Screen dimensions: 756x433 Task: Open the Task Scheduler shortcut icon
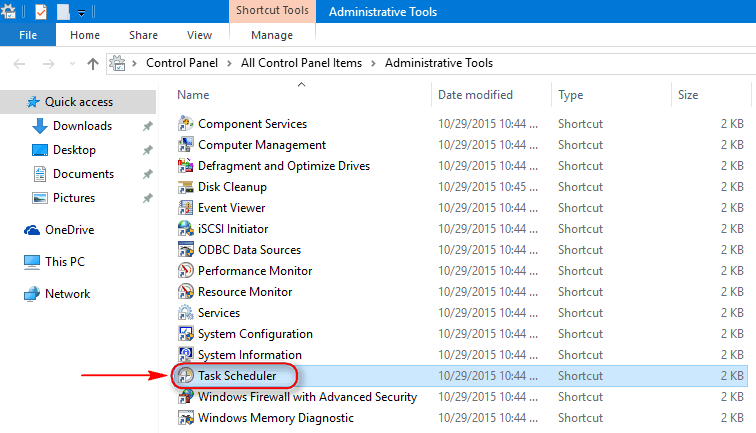click(x=186, y=376)
